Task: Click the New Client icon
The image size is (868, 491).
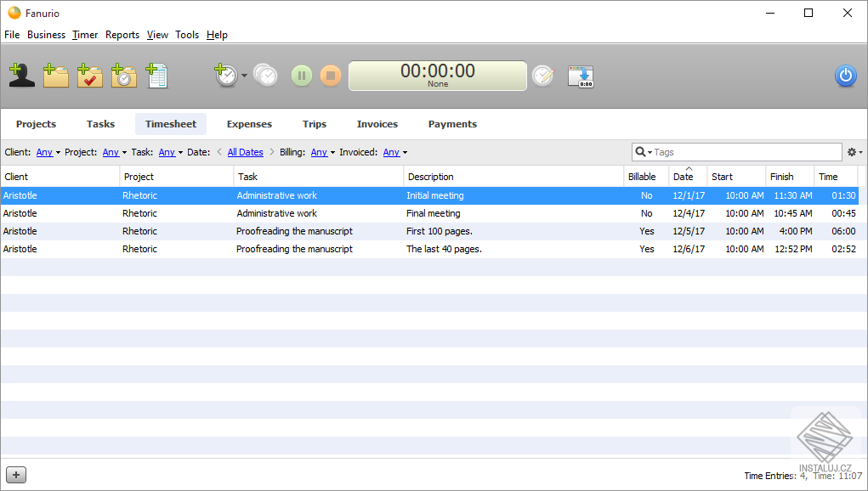Action: tap(21, 76)
